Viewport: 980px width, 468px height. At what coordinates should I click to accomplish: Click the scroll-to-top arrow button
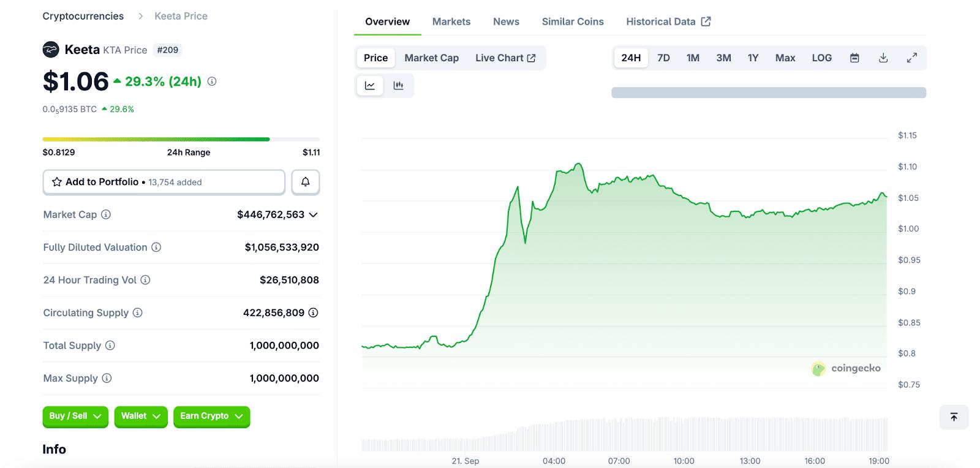pos(954,417)
